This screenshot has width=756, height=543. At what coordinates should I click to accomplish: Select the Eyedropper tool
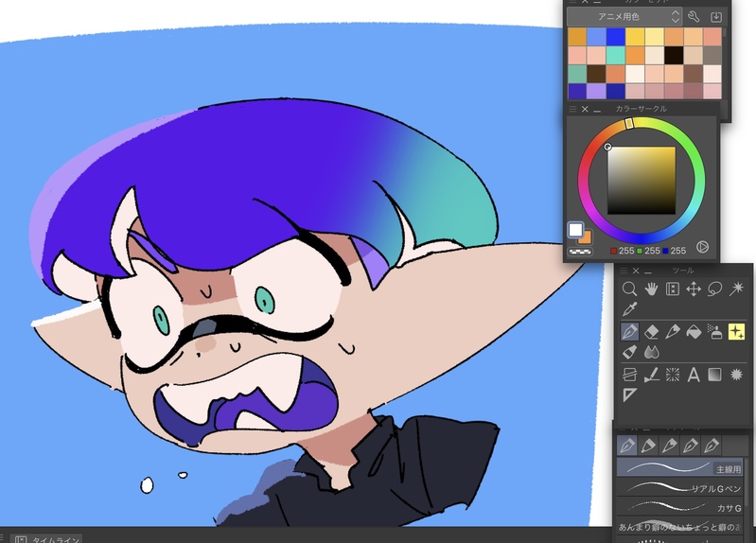(629, 309)
